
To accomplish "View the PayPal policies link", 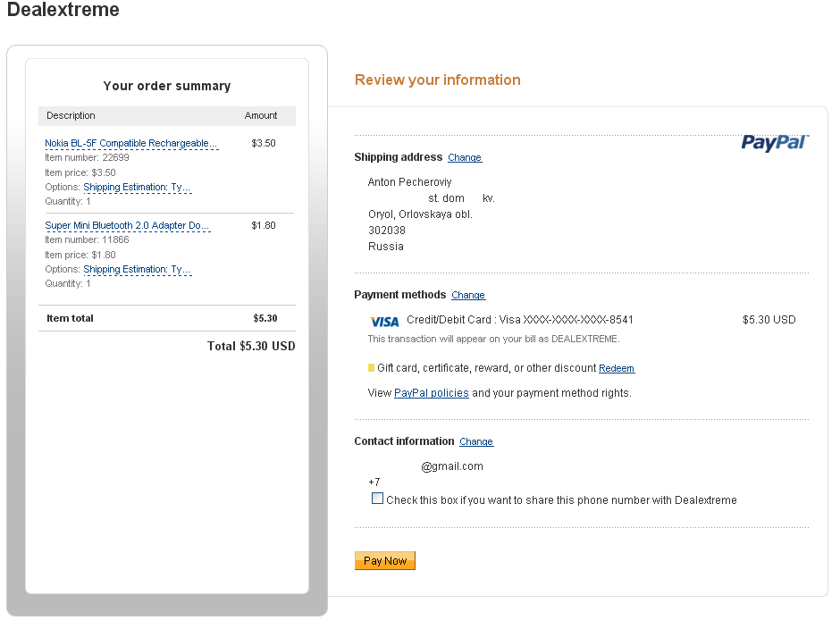I will click(432, 393).
